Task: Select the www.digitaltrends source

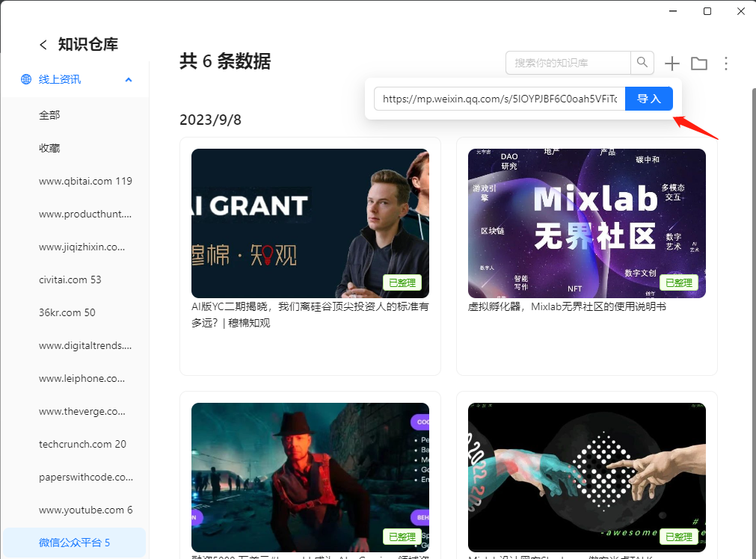Action: pos(84,345)
